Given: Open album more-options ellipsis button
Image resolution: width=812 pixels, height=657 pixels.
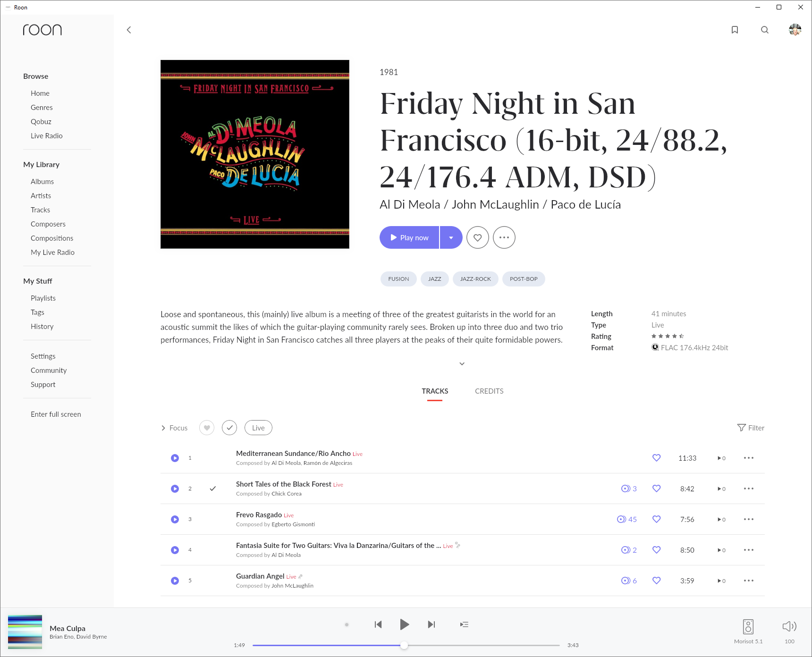Looking at the screenshot, I should (504, 237).
